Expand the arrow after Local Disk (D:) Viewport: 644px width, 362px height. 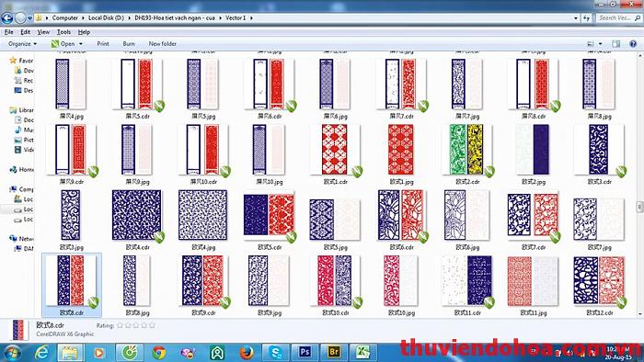point(129,18)
